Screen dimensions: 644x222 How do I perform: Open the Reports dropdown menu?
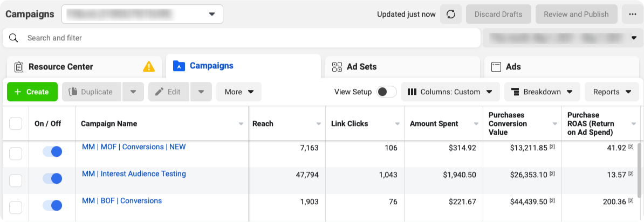tap(612, 92)
